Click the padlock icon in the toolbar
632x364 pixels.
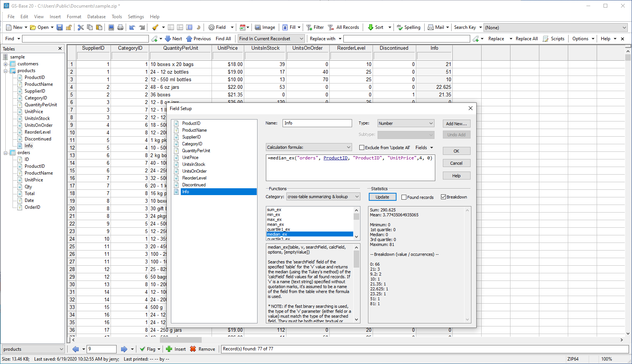(69, 27)
